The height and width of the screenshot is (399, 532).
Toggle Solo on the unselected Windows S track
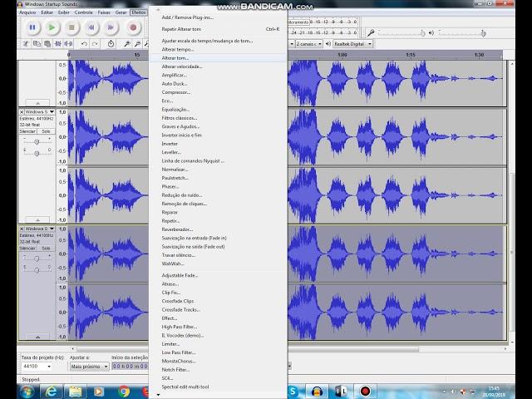[x=47, y=131]
